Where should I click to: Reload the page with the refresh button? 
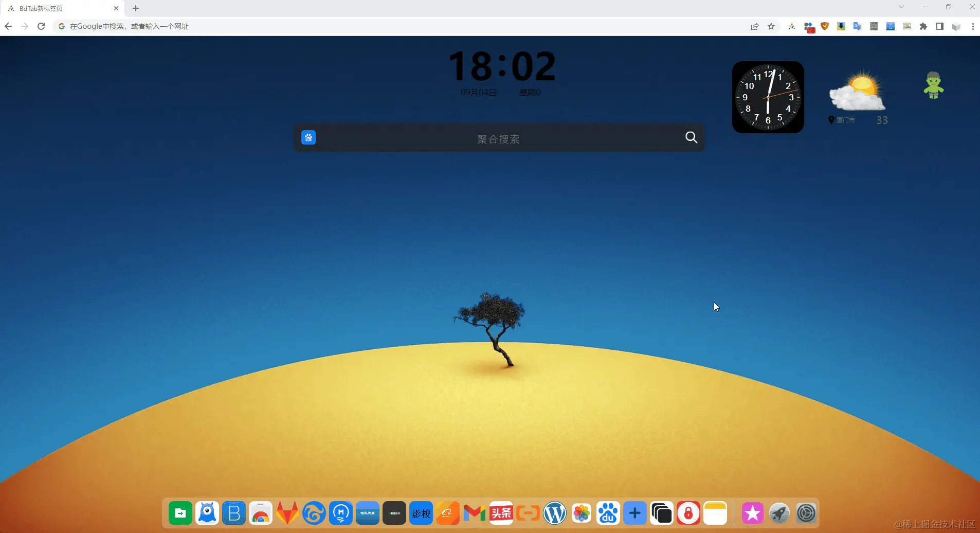(x=41, y=26)
